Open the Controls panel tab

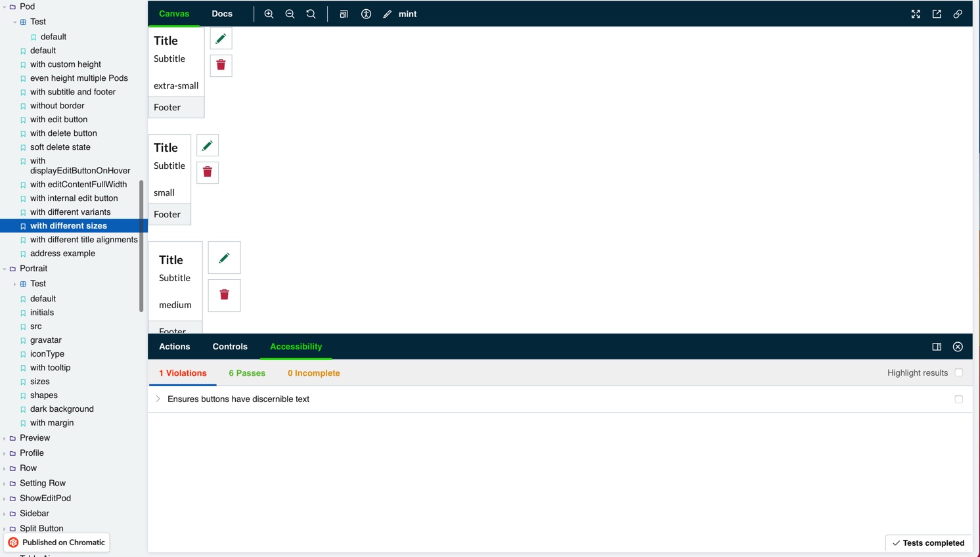pyautogui.click(x=230, y=347)
